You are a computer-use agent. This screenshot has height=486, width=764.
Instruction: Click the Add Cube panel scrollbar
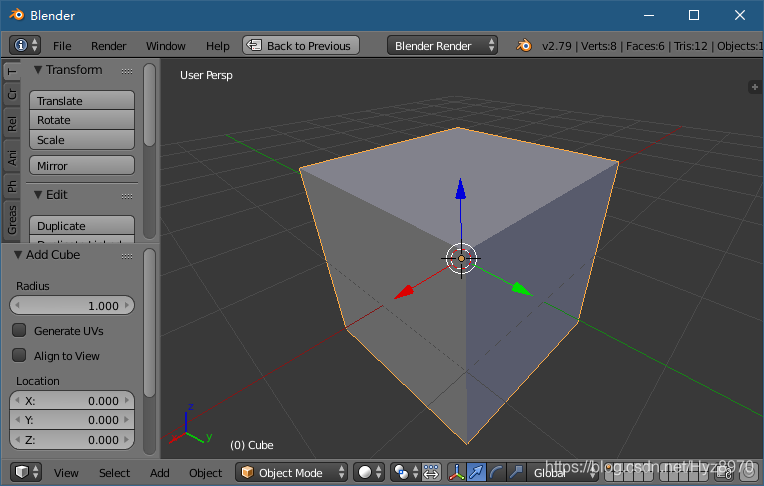(150, 323)
